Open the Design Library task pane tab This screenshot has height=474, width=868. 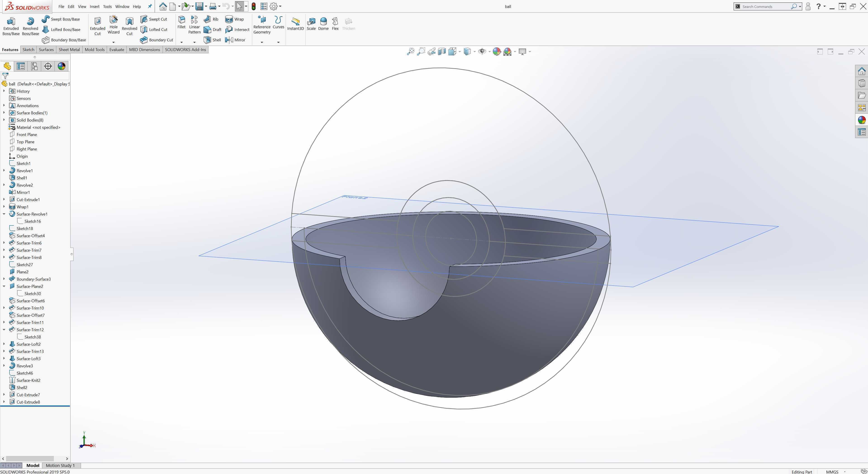862,84
